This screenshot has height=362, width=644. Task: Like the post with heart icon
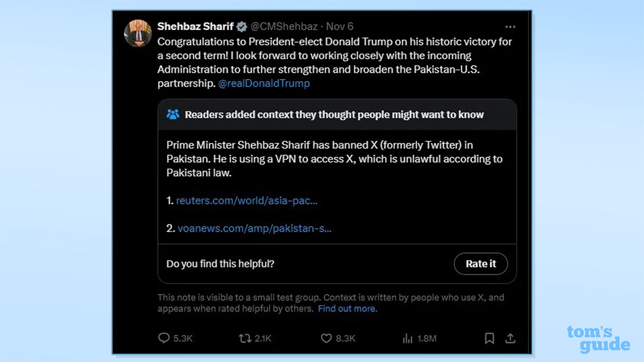tap(327, 338)
